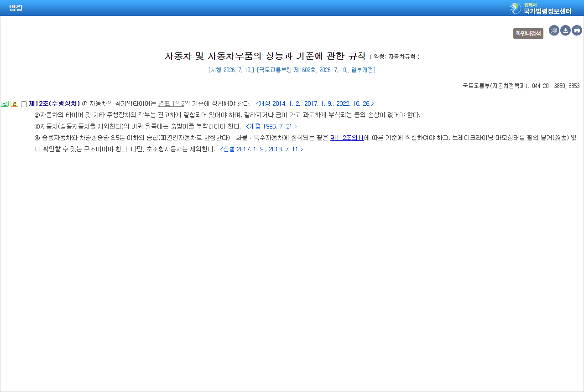Click the 漢 Hanja conversion icon
The width and height of the screenshot is (584, 392).
tap(554, 31)
